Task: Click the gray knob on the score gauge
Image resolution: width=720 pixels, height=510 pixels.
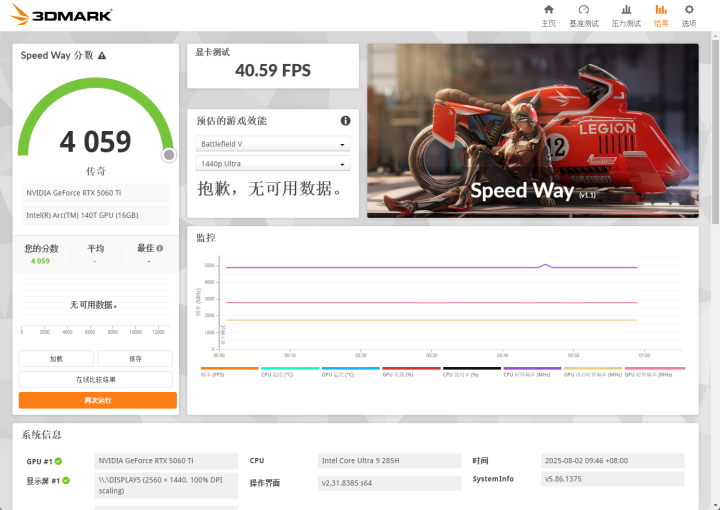Action: click(169, 155)
